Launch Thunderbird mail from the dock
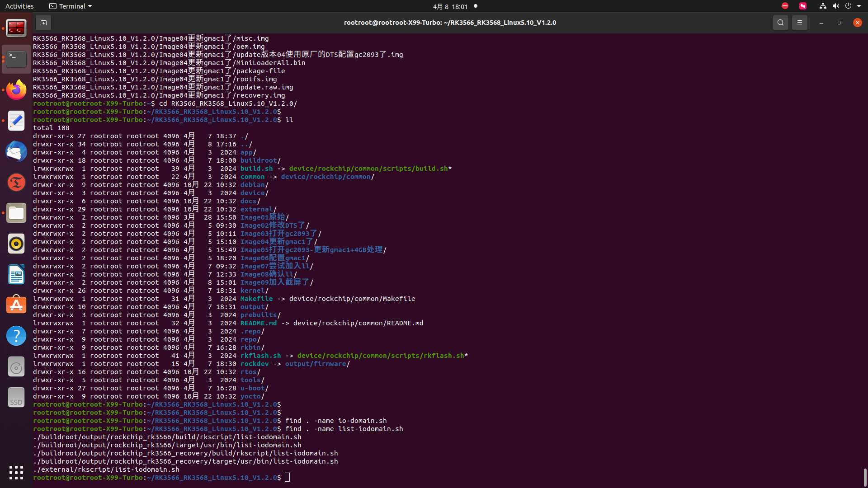 [16, 151]
